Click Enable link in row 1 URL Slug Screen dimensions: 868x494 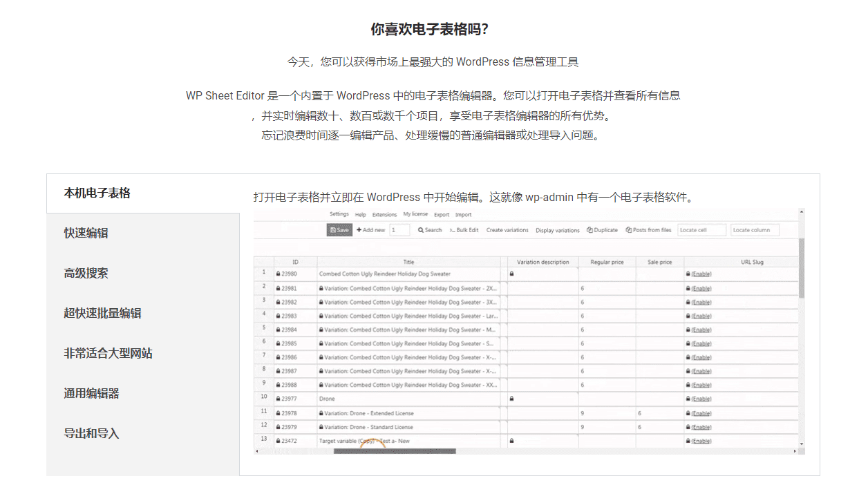tap(701, 274)
